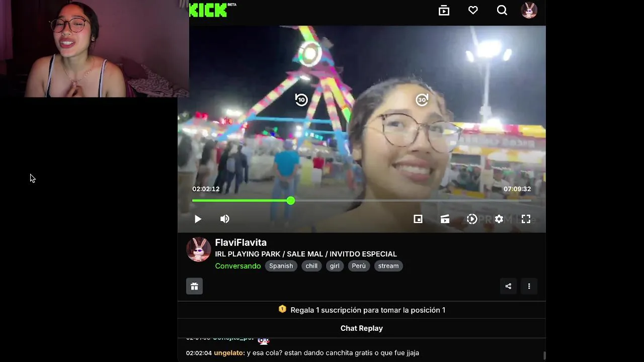Open the browse/following icon in top bar

coord(444,10)
